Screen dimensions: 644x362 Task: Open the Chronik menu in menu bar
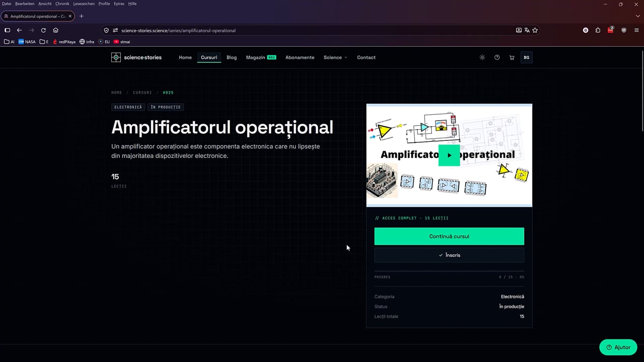click(62, 4)
